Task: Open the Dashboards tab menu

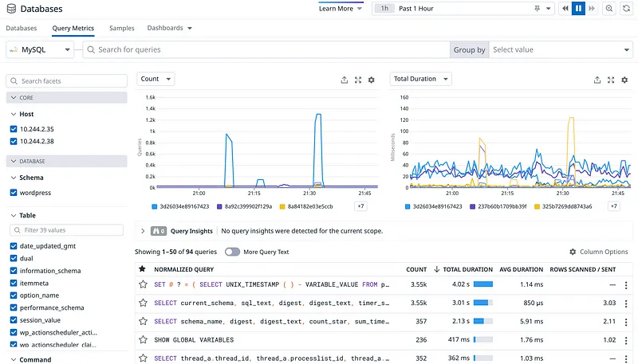Action: [x=169, y=28]
